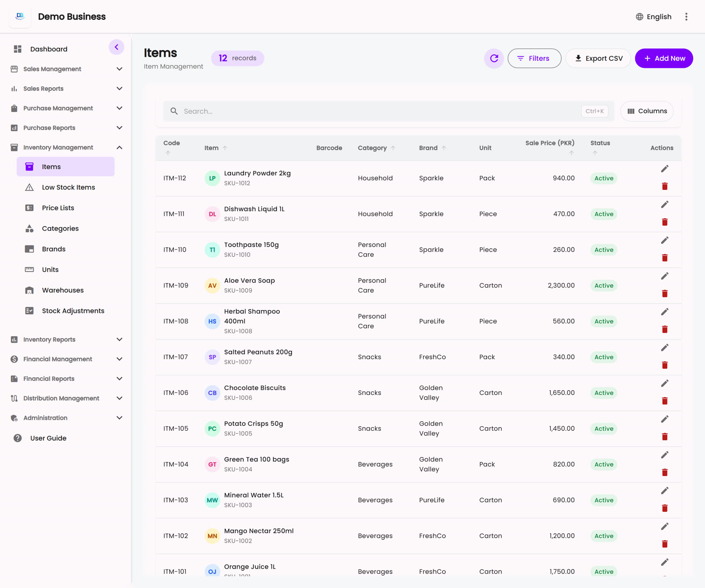Expand the Purchase Reports section
Screen dimensions: 705x588
click(66, 128)
